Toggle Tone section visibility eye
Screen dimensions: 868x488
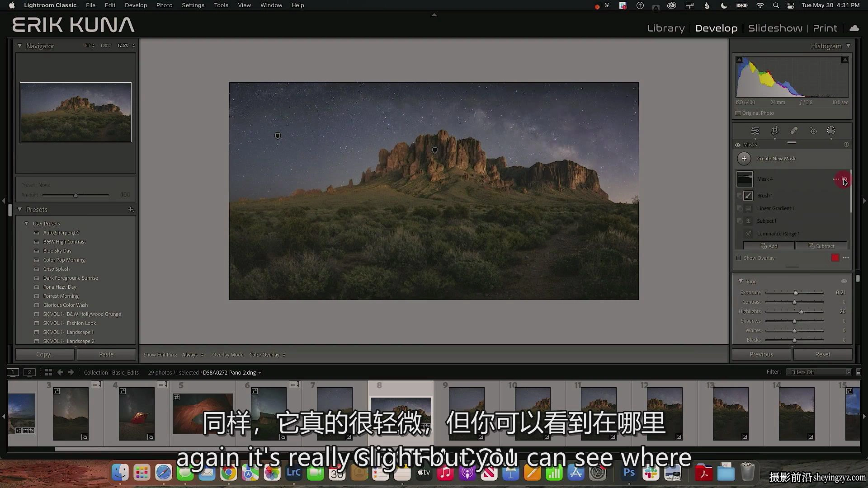point(844,281)
